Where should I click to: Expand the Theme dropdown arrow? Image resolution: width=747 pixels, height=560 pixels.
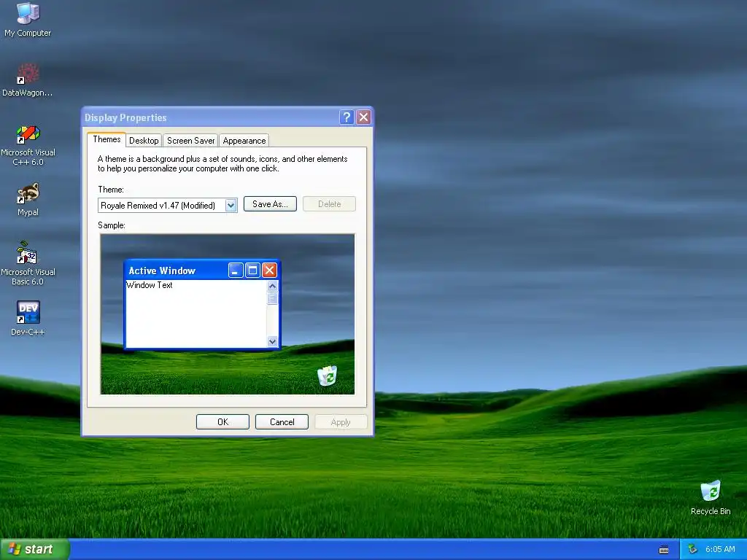point(231,205)
